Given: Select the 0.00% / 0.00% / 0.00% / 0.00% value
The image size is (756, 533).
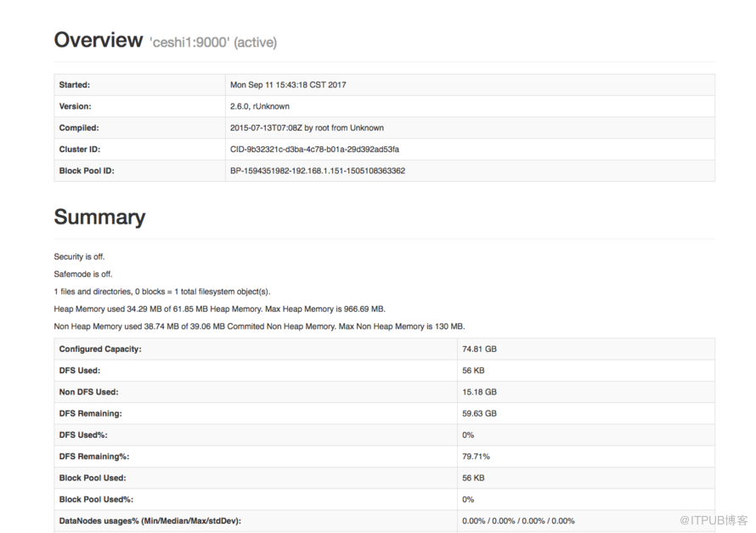Looking at the screenshot, I should (x=518, y=521).
